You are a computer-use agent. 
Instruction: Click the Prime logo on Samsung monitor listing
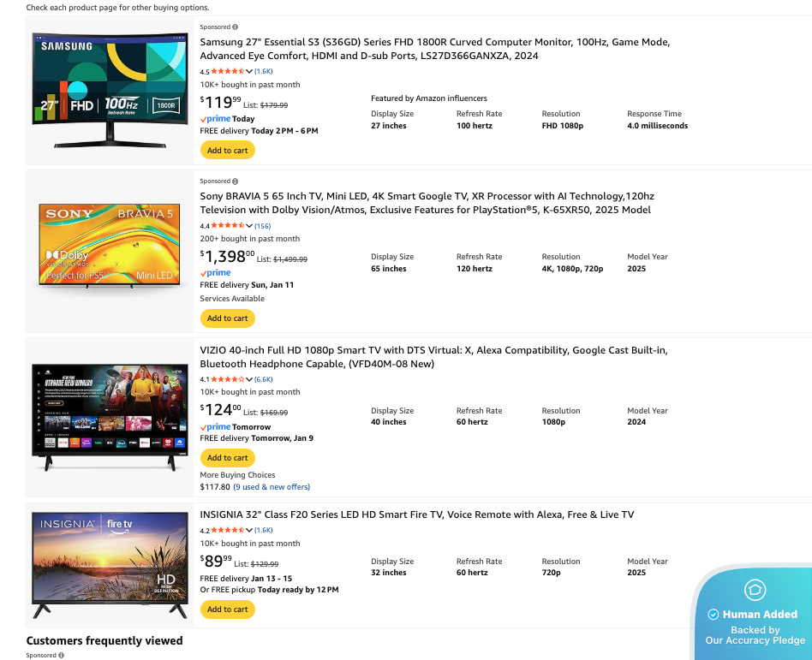coord(215,119)
